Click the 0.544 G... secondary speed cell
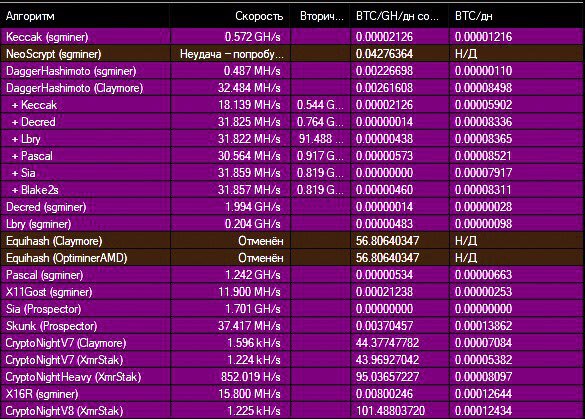 (320, 105)
